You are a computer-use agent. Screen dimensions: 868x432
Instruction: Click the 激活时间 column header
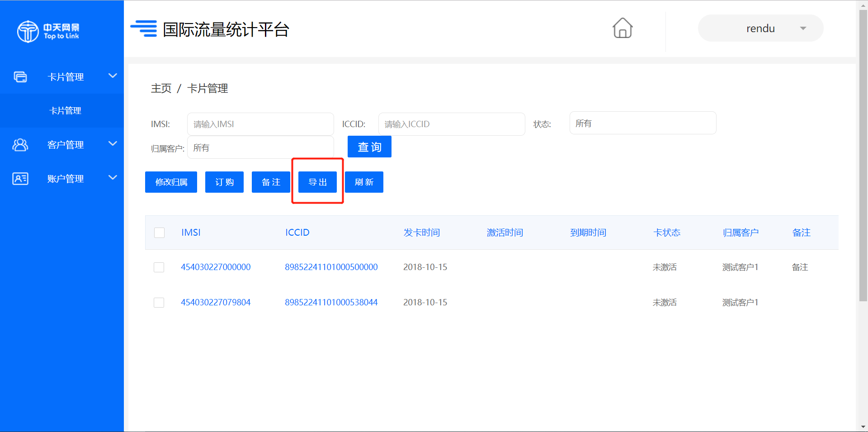click(505, 233)
